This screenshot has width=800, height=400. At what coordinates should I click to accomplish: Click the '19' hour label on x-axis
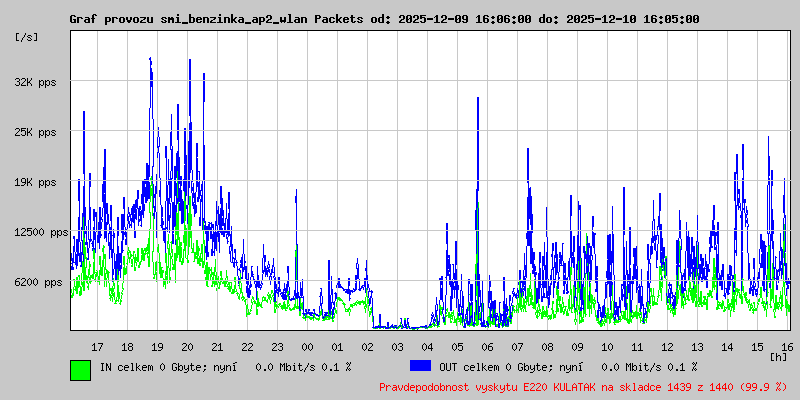pyautogui.click(x=157, y=347)
